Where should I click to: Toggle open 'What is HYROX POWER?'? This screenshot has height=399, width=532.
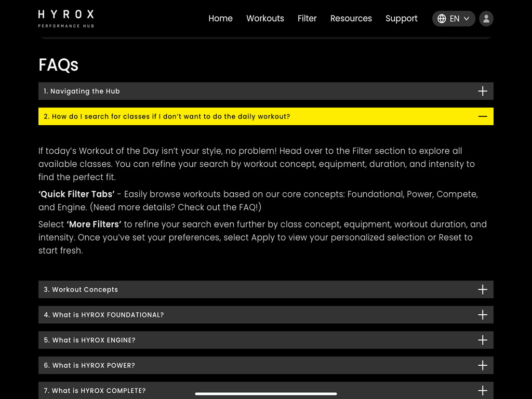(x=265, y=365)
